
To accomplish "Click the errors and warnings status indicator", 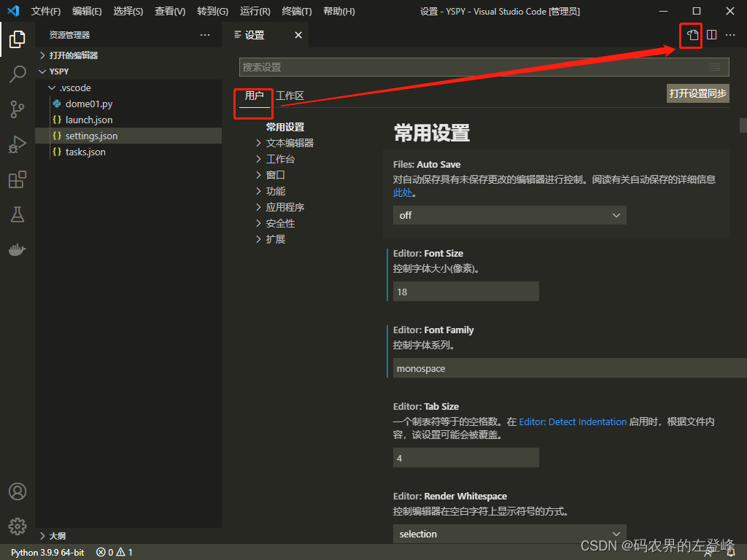I will coord(115,553).
